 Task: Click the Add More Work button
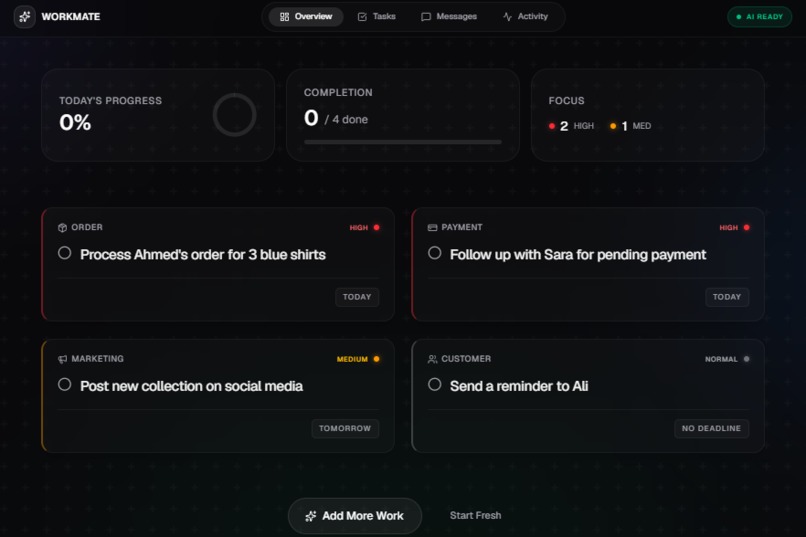355,516
